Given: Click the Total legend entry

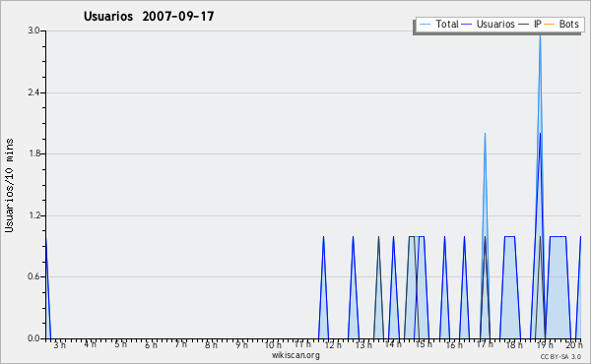Looking at the screenshot, I should coord(439,24).
